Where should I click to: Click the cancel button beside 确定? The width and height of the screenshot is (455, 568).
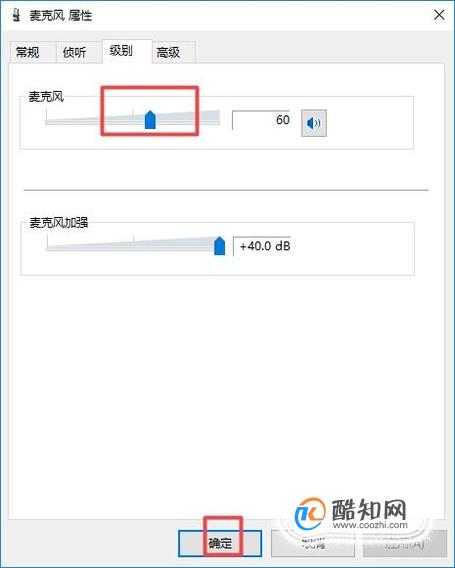coord(313,543)
